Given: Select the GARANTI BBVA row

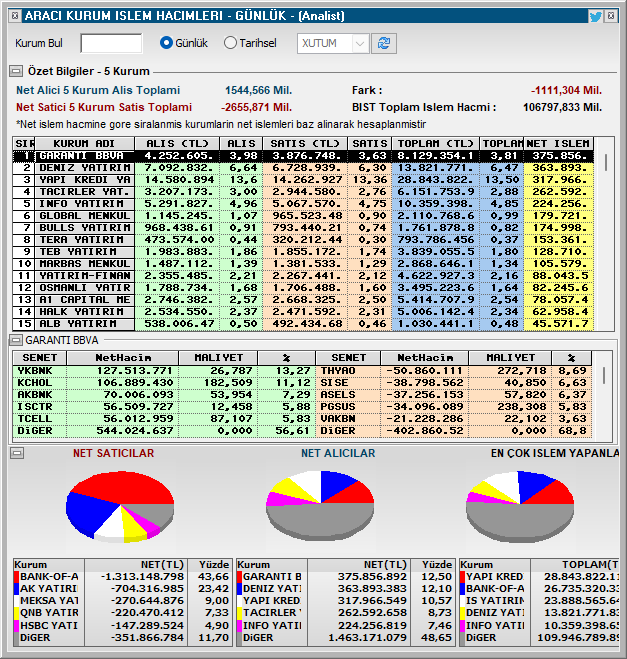Looking at the screenshot, I should [x=303, y=156].
